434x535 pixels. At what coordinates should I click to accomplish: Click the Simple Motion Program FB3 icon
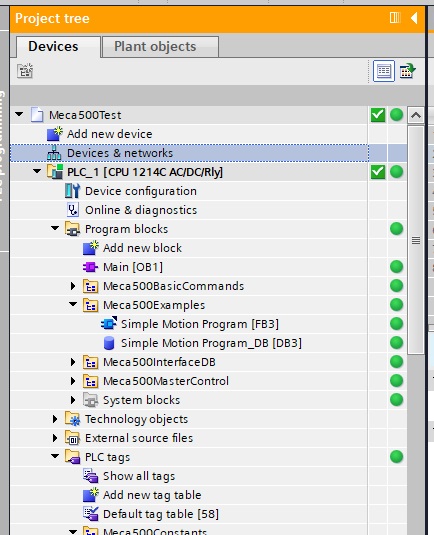coord(109,323)
